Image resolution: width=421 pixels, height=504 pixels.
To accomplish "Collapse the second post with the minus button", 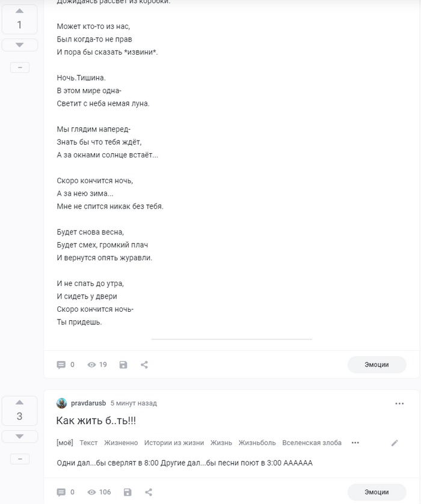I will tap(20, 458).
